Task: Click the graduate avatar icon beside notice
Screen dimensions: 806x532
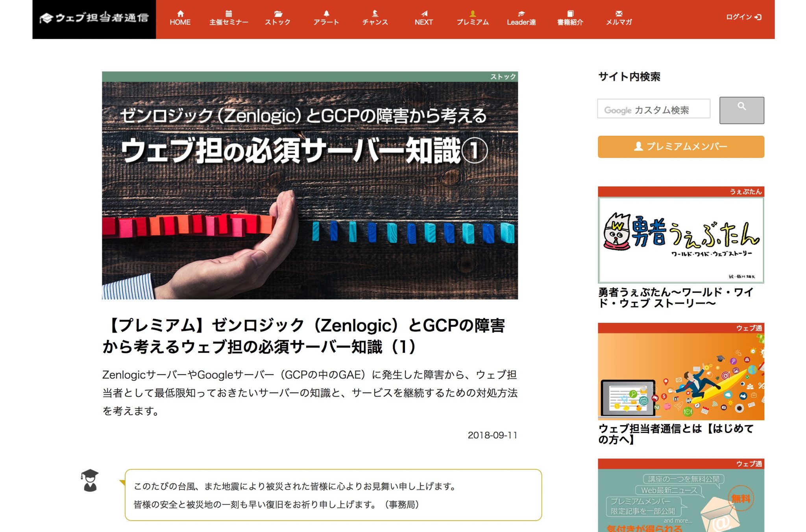Action: (90, 480)
